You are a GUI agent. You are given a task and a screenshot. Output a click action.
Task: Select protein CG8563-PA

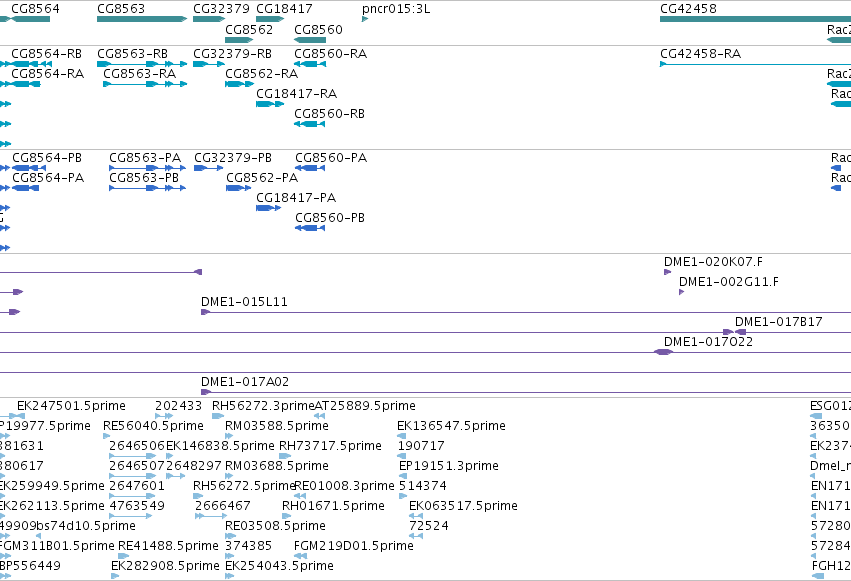point(147,168)
